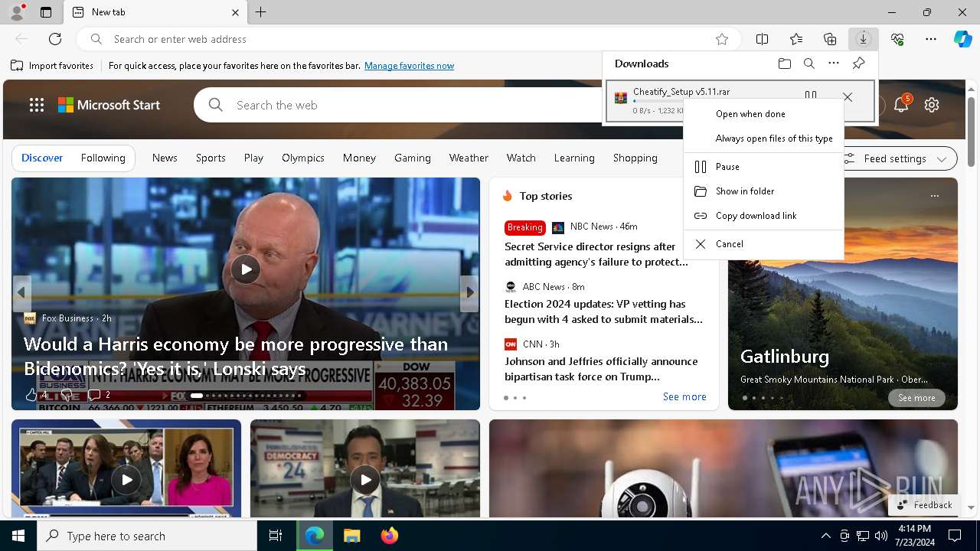Screen dimensions: 980x551
Task: Open Copilot sidebar icon
Action: click(x=962, y=39)
